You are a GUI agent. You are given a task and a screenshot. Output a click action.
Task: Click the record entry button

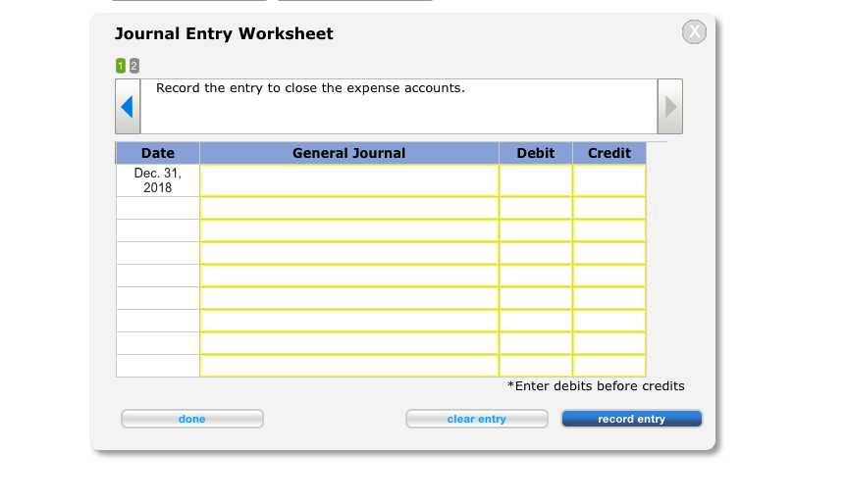632,419
